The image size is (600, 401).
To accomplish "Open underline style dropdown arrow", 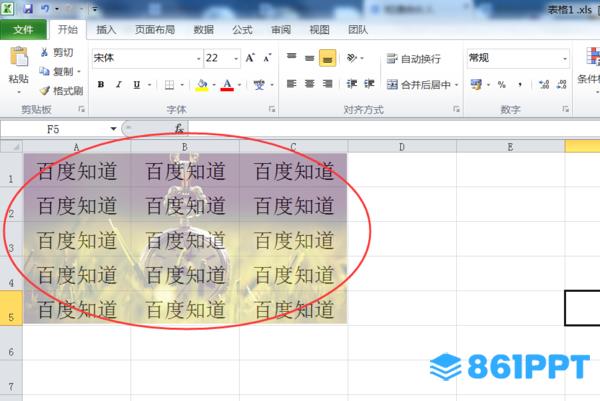I will click(150, 85).
